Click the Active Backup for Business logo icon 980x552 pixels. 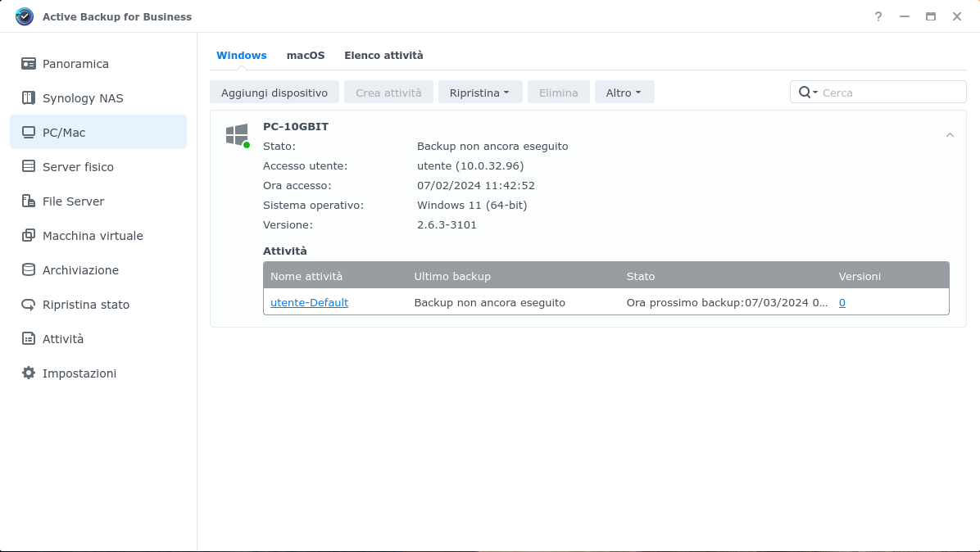point(25,16)
